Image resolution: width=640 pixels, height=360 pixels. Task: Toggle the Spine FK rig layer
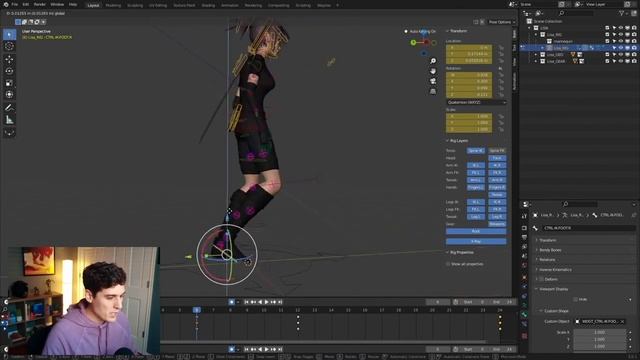pos(497,151)
